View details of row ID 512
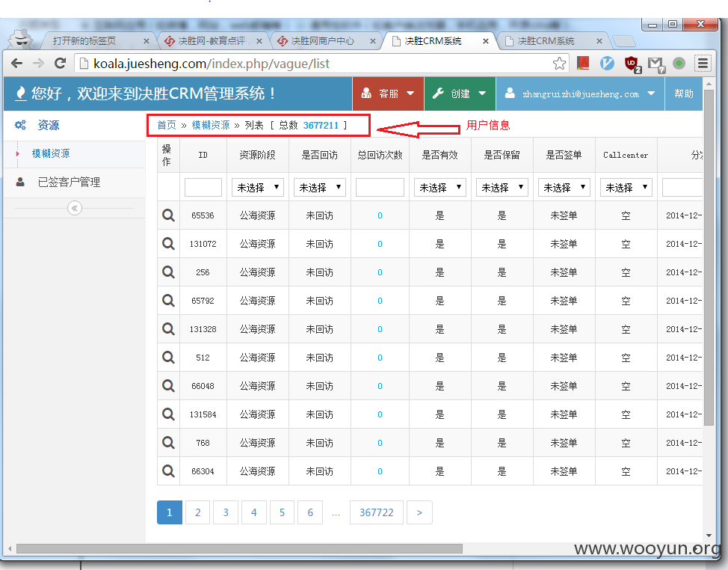Screen dimensions: 728x570 click(168, 358)
